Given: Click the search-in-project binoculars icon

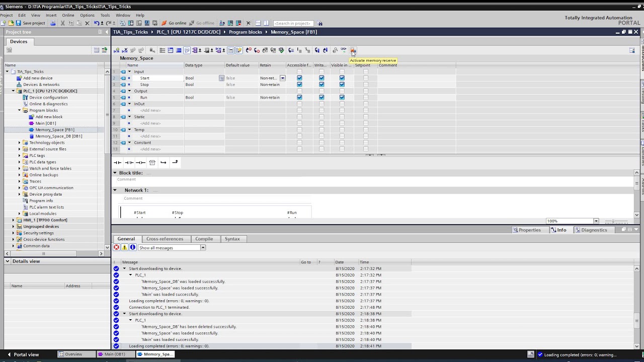Looking at the screenshot, I should (x=320, y=23).
